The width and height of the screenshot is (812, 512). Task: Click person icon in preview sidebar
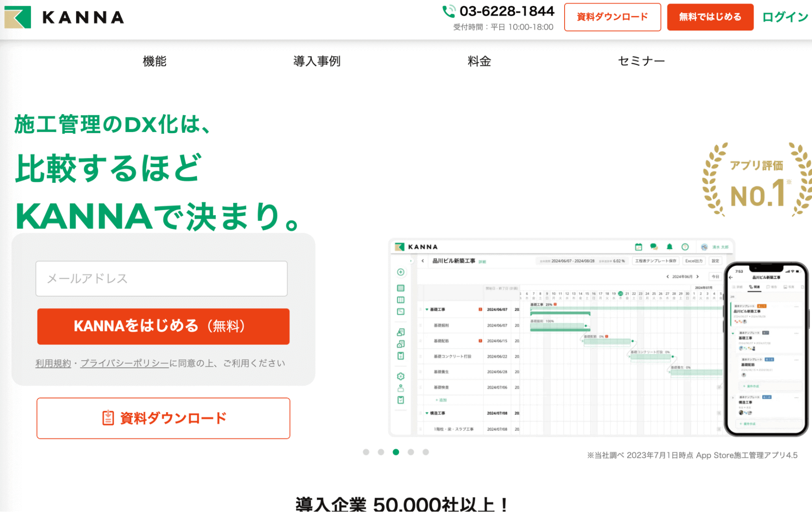401,388
